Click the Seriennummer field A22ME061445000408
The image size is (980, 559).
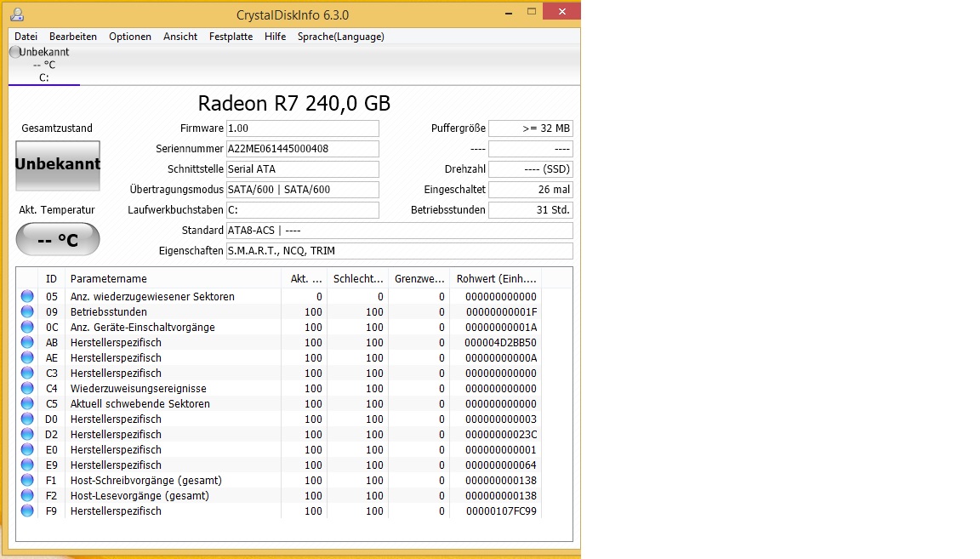[x=303, y=149]
